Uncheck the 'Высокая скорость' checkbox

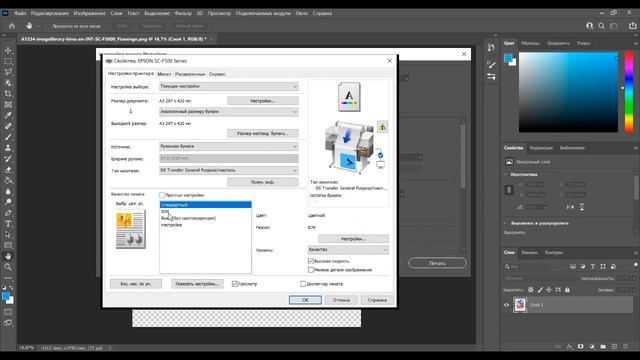311,261
